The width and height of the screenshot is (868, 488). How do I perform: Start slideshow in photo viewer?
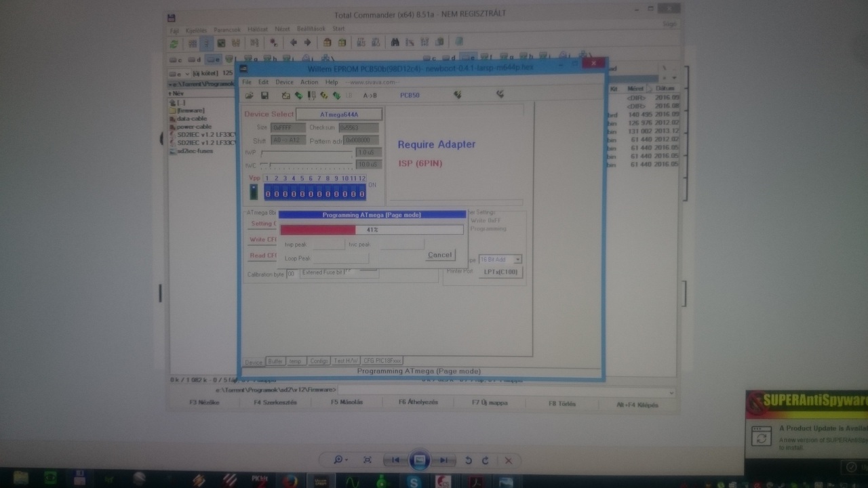click(x=419, y=460)
